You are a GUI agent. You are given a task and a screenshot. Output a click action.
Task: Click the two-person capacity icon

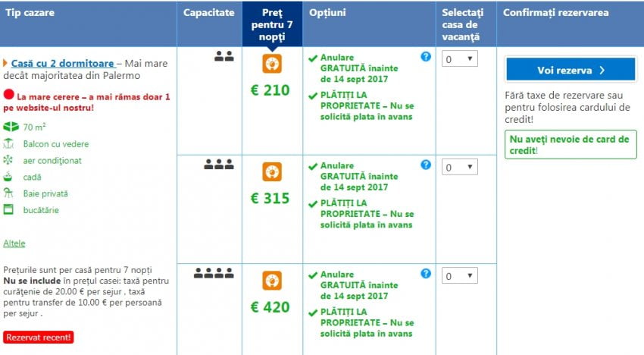224,55
